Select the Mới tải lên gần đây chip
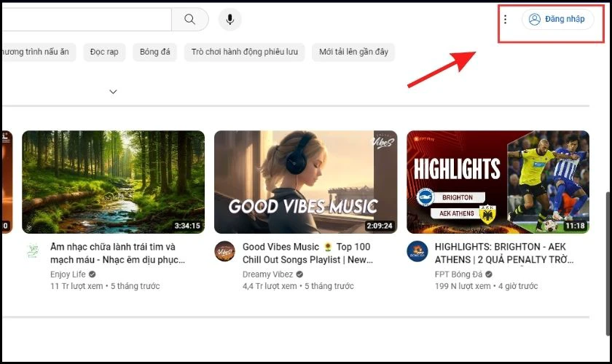 pyautogui.click(x=353, y=52)
